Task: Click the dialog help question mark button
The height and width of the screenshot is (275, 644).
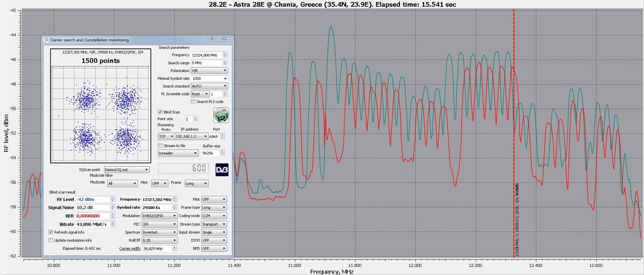Action: 212,39
